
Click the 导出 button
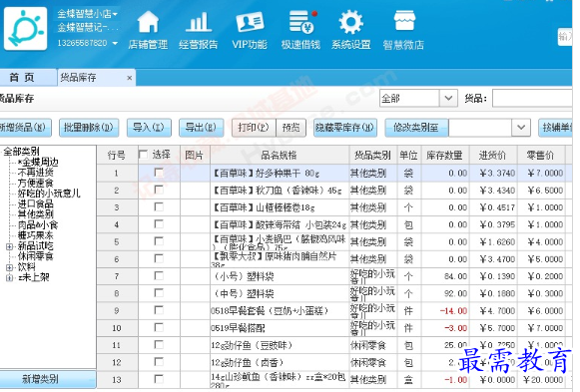tap(202, 128)
